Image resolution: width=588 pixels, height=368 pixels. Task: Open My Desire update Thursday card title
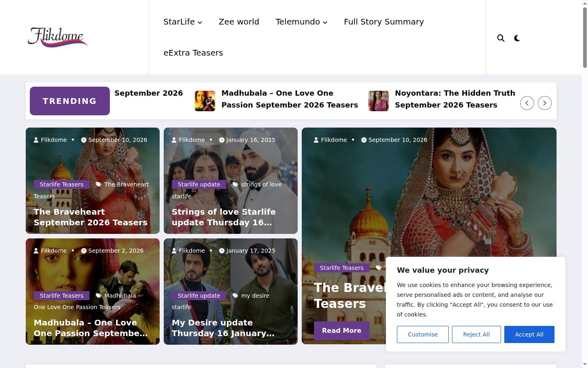click(223, 328)
